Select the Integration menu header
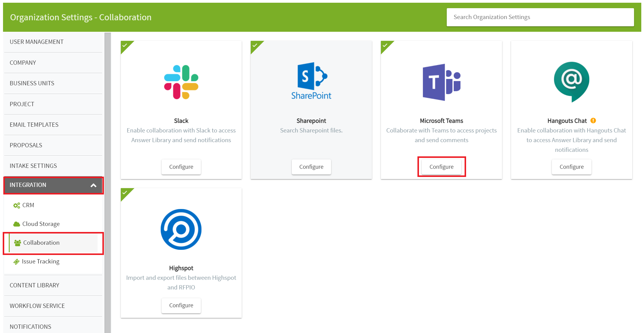Screen dimensions: 644x333 point(53,185)
